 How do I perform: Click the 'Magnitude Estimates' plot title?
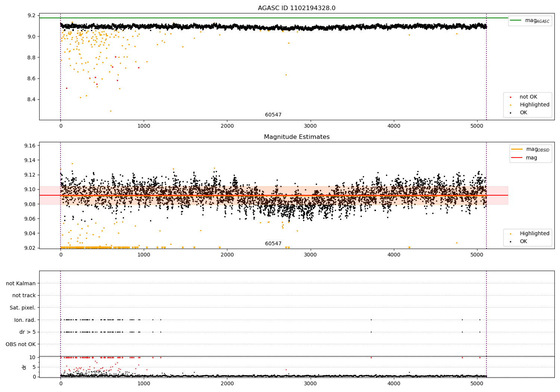pyautogui.click(x=296, y=137)
